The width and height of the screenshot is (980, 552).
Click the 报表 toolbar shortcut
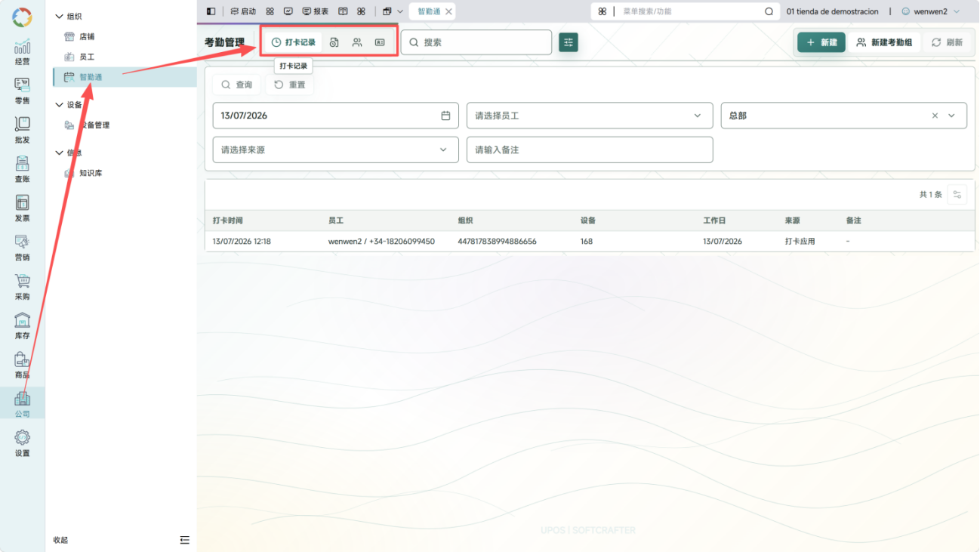click(316, 11)
